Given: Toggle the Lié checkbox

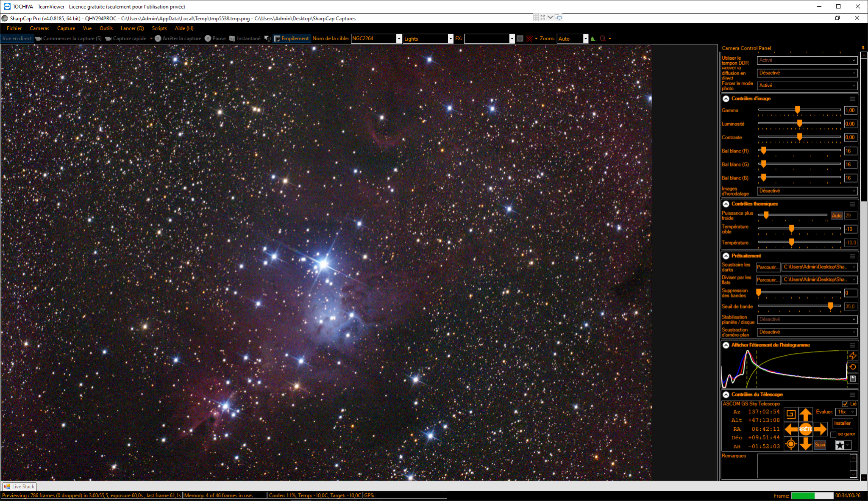Looking at the screenshot, I should (845, 404).
